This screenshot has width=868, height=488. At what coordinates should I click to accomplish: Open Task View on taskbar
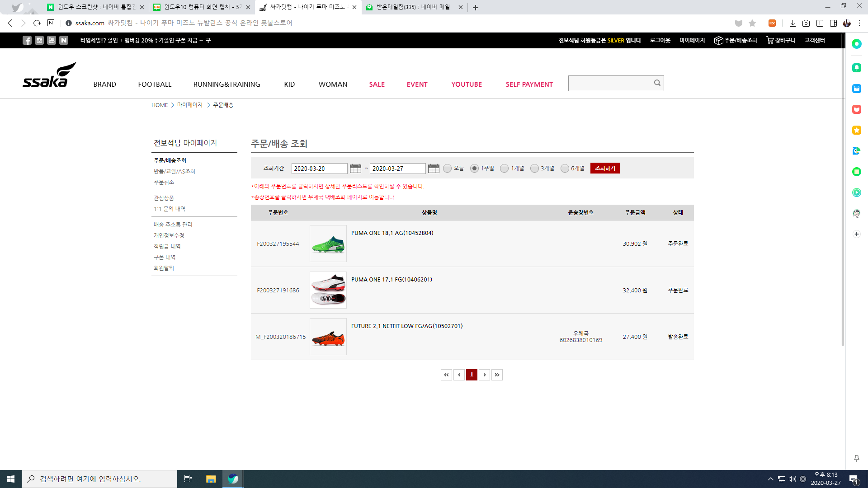tap(188, 479)
